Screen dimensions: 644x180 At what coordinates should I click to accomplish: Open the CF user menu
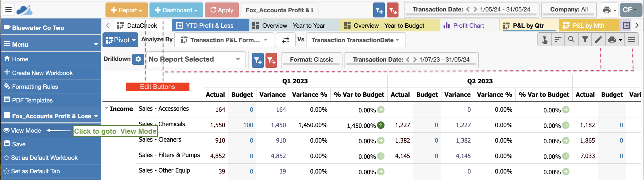[630, 10]
